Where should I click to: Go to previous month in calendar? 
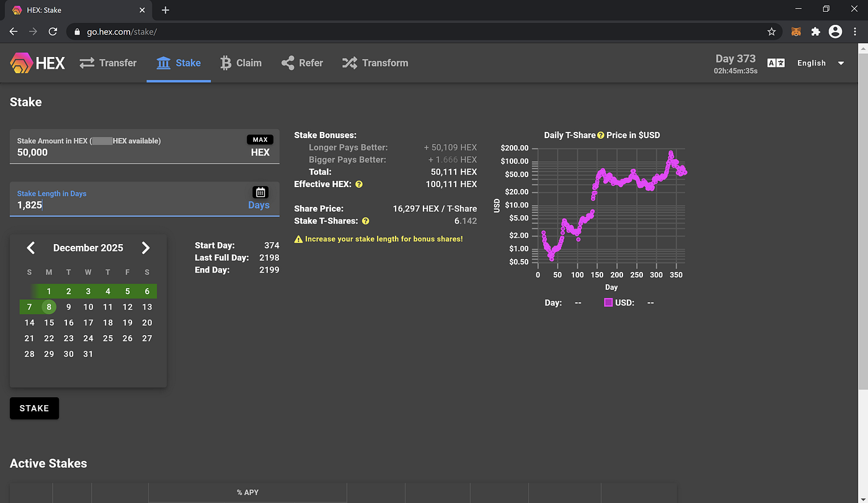pyautogui.click(x=30, y=248)
